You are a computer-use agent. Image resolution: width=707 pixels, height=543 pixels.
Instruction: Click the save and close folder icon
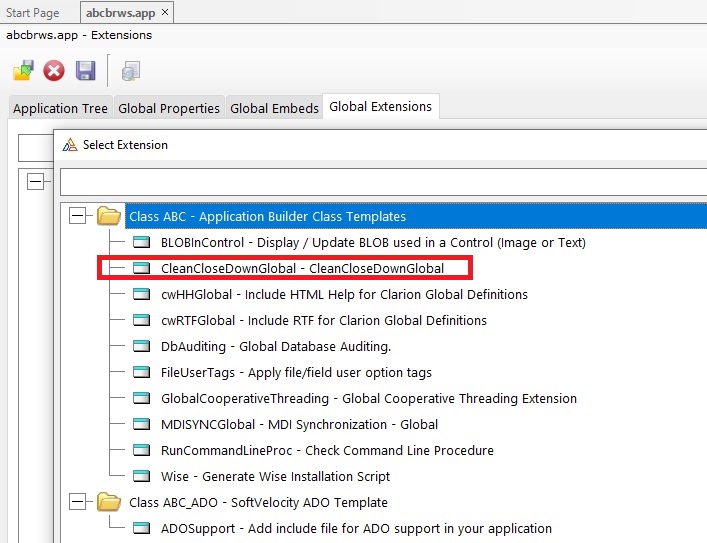(x=23, y=71)
